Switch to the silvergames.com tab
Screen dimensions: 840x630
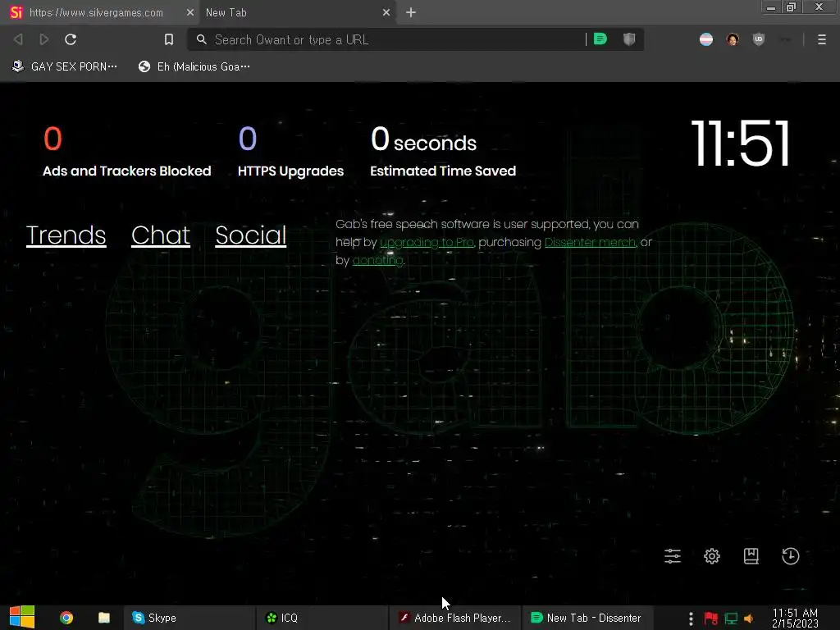coord(97,12)
